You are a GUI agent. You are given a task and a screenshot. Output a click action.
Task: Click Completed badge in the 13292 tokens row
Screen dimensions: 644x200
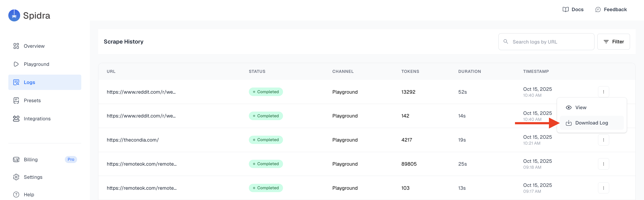265,92
